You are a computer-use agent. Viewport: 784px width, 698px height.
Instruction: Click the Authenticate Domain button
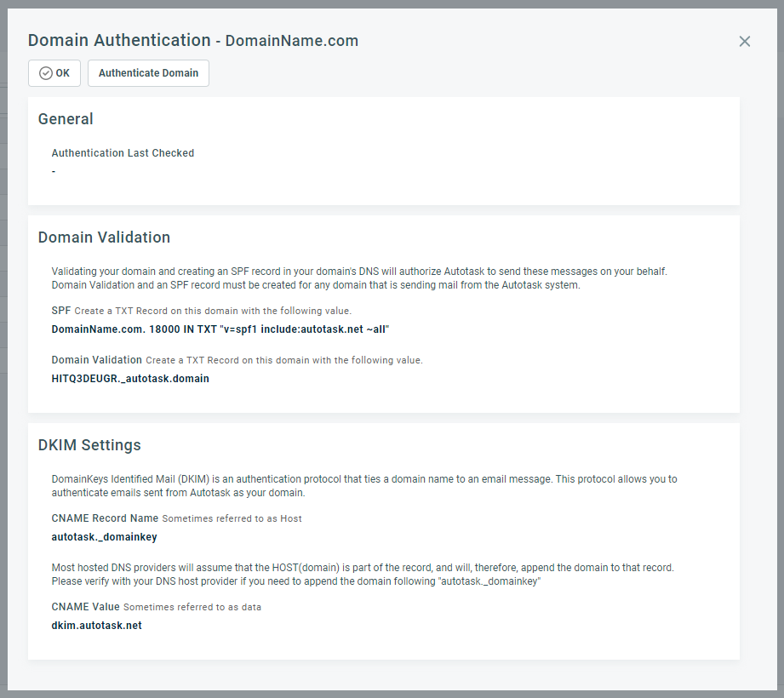click(x=148, y=73)
